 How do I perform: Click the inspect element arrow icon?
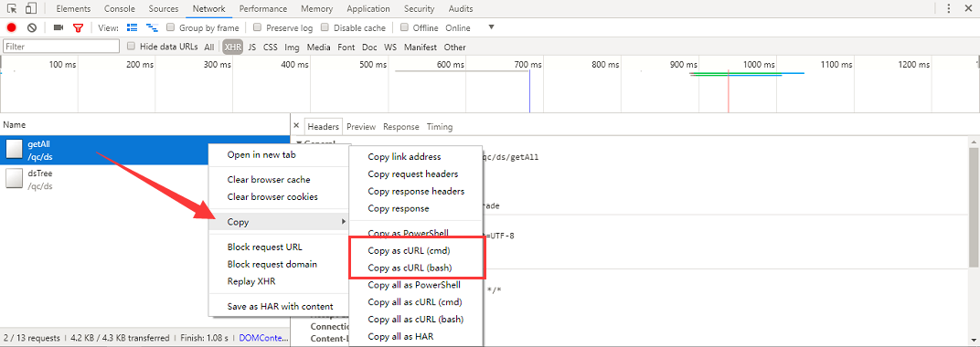point(12,9)
